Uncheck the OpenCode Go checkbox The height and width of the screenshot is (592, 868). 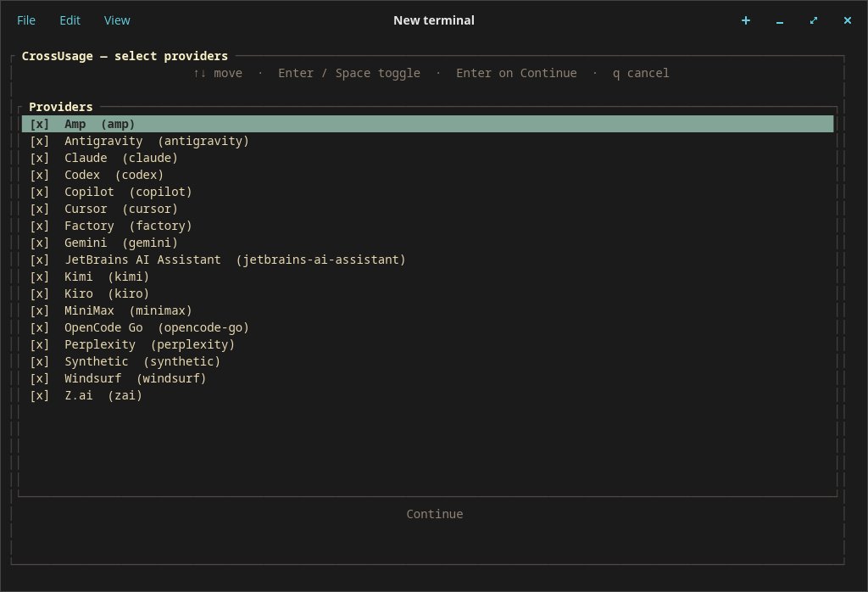pos(39,328)
